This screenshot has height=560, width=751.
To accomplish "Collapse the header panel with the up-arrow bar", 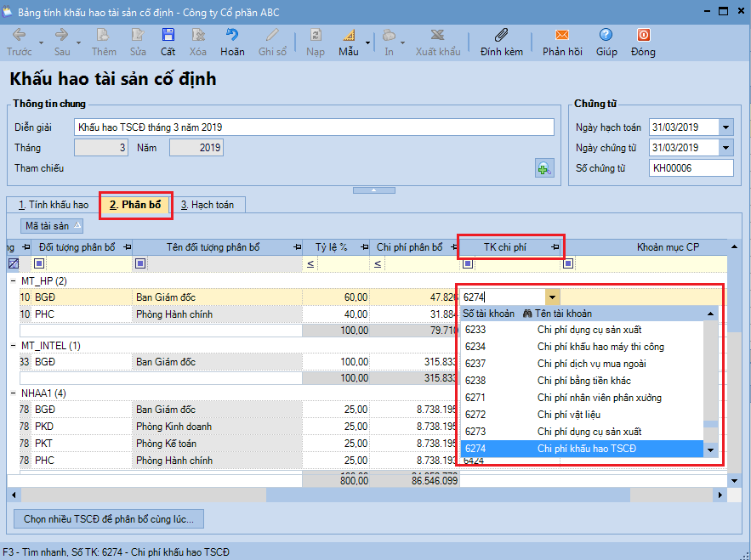I will [374, 190].
